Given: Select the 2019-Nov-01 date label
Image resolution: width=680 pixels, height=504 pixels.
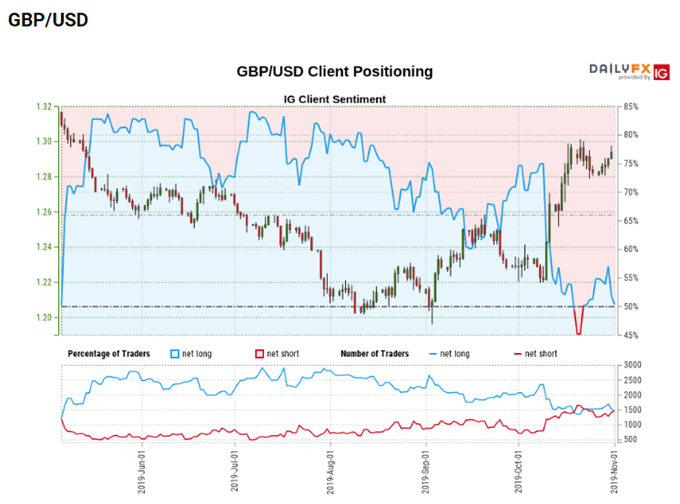Looking at the screenshot, I should (x=614, y=471).
